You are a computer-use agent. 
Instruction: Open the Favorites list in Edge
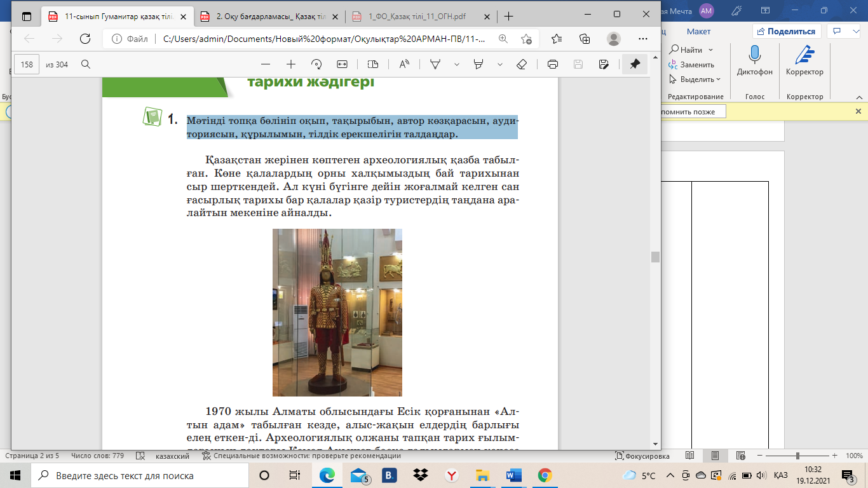pyautogui.click(x=557, y=39)
